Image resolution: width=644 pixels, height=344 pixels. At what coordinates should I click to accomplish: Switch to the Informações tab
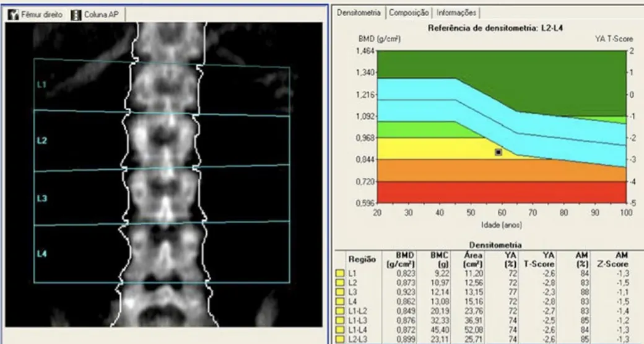coord(456,13)
